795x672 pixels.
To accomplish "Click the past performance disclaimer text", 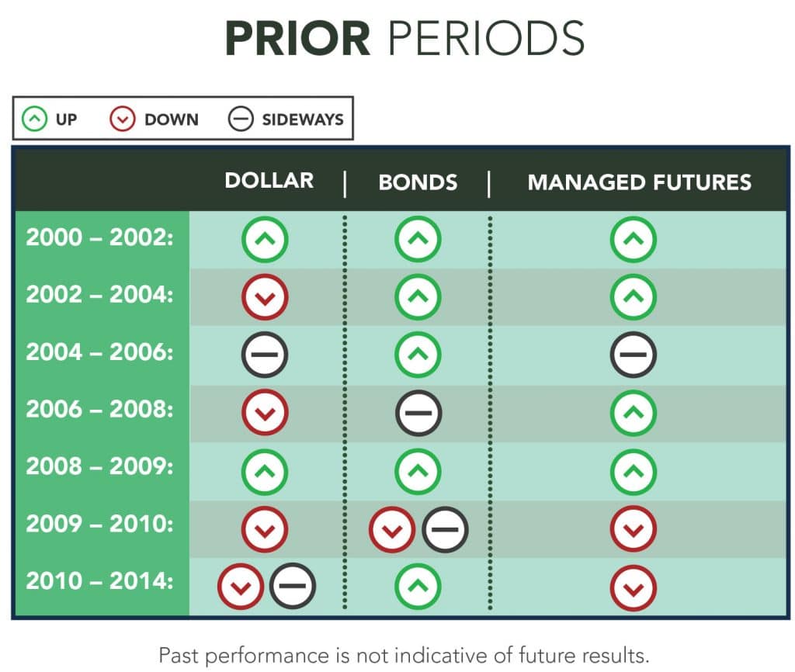I will pos(404,655).
